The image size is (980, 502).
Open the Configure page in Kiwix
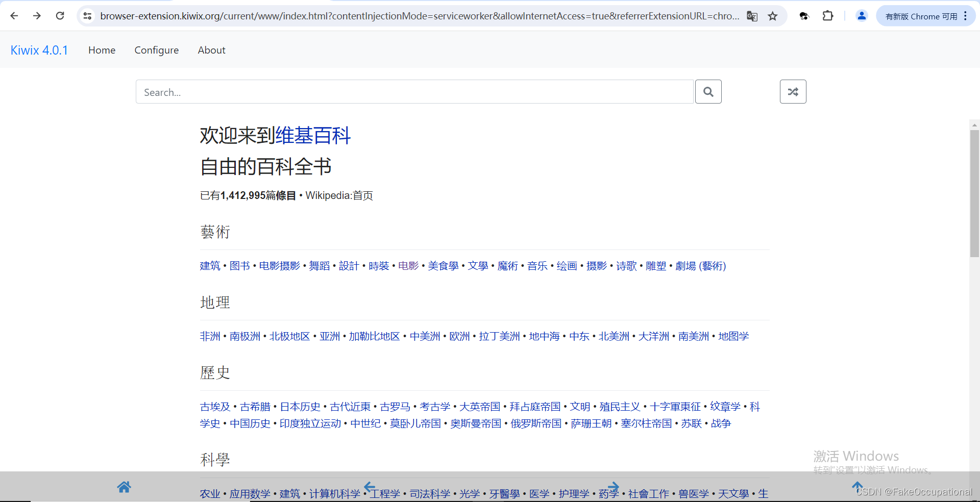(156, 50)
